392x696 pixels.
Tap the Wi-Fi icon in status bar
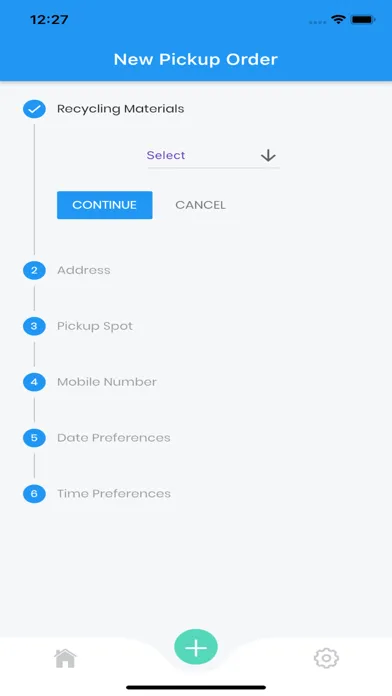[x=338, y=20]
